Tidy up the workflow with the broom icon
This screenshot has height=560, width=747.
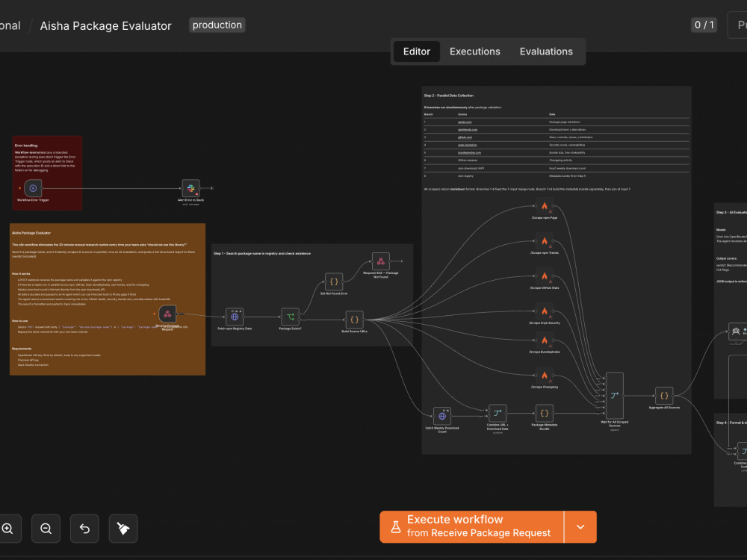pos(123,529)
